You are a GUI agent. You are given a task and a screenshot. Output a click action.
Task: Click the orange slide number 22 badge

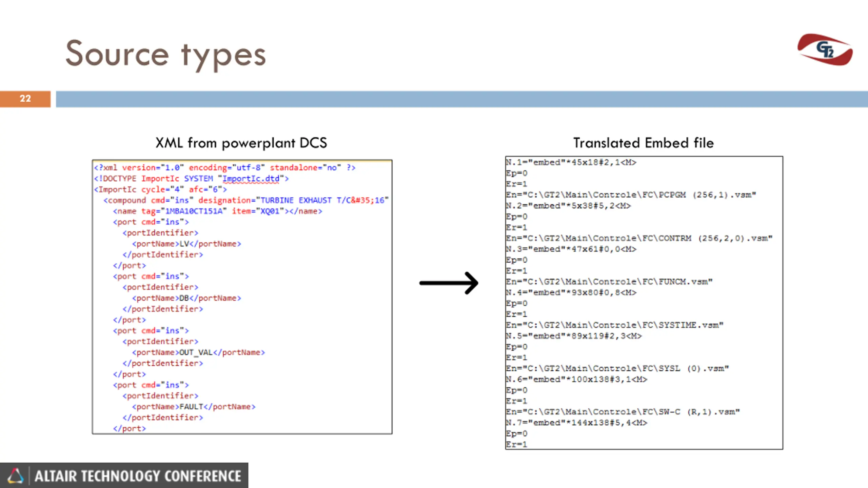[x=25, y=99]
